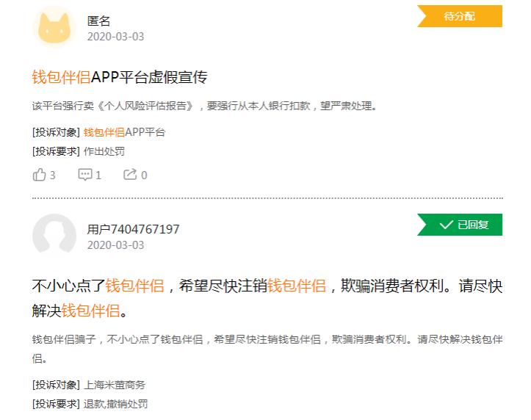Click the cat avatar of the anonymous user
This screenshot has width=531, height=420.
(54, 27)
